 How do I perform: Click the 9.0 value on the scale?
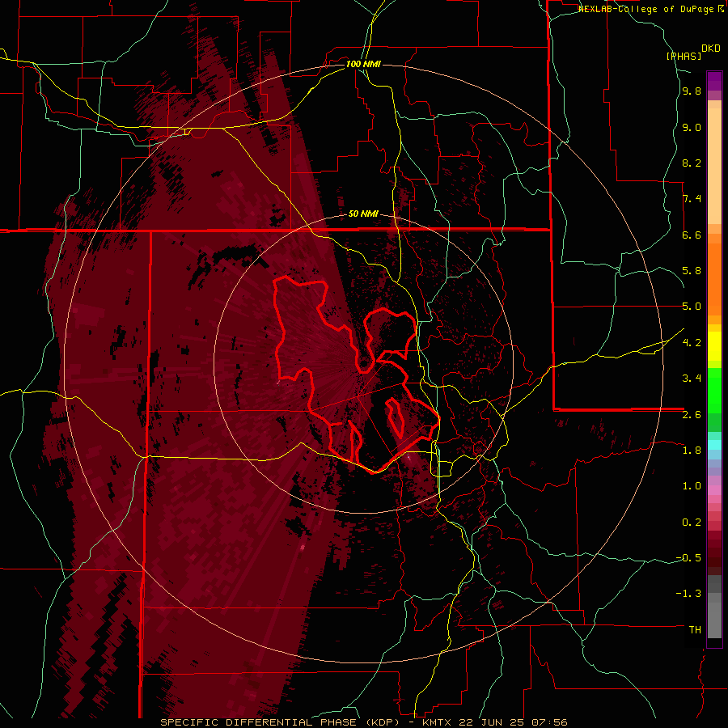[x=692, y=128]
